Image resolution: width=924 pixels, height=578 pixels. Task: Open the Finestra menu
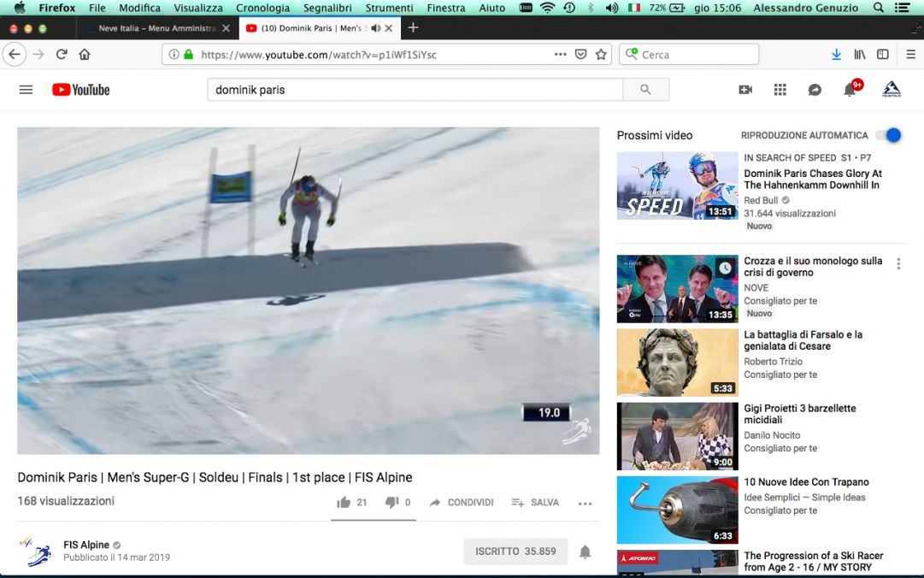pyautogui.click(x=445, y=8)
